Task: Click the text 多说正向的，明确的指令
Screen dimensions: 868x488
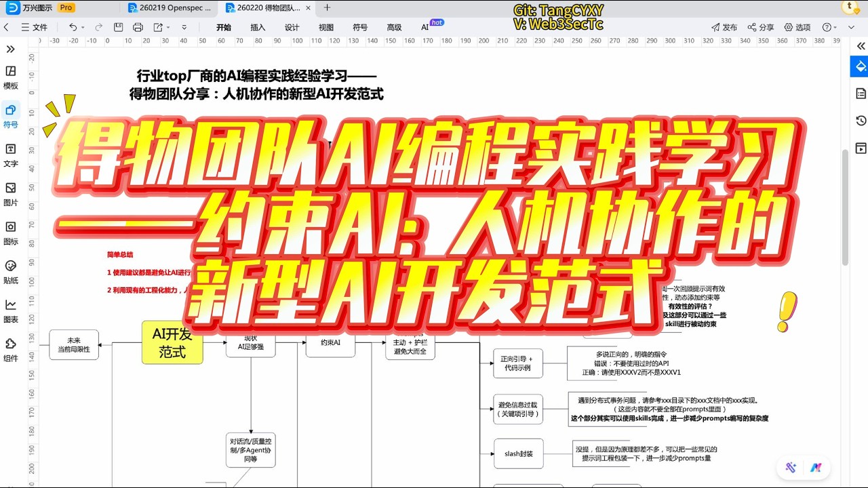Action: pyautogui.click(x=631, y=354)
